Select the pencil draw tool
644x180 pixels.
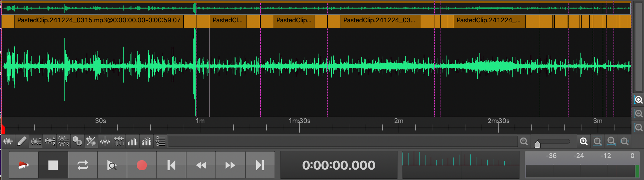pyautogui.click(x=22, y=142)
